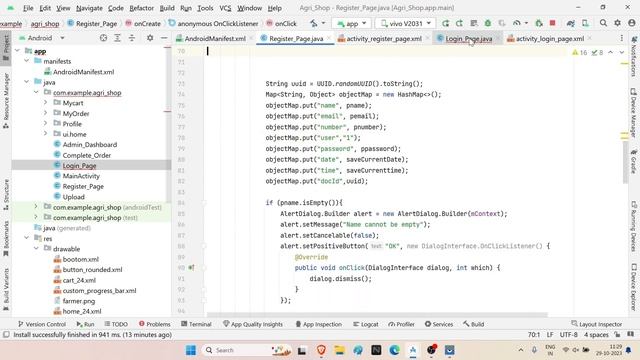
Task: Expand the MyOrder package
Action: coord(45,113)
